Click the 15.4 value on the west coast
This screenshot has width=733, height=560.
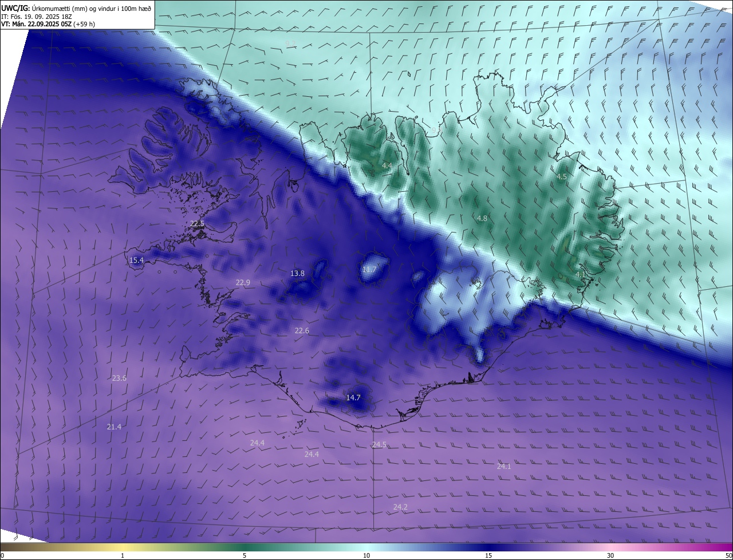136,261
